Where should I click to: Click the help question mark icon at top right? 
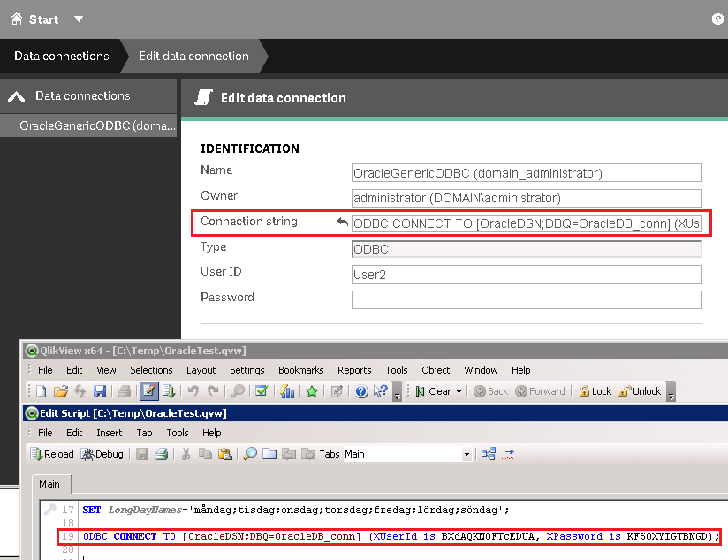coord(717,19)
